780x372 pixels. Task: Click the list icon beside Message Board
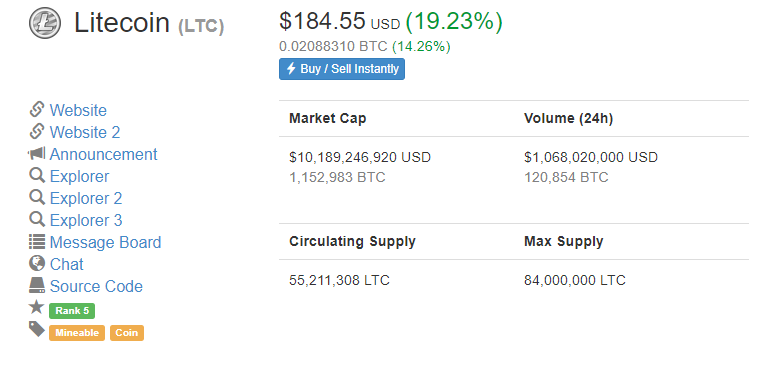click(x=37, y=242)
